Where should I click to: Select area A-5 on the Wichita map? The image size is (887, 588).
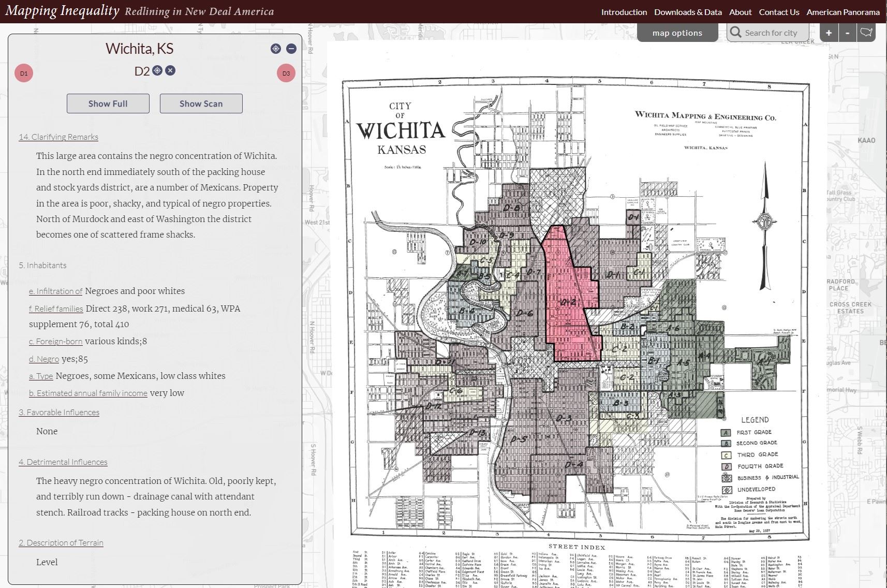click(x=683, y=362)
